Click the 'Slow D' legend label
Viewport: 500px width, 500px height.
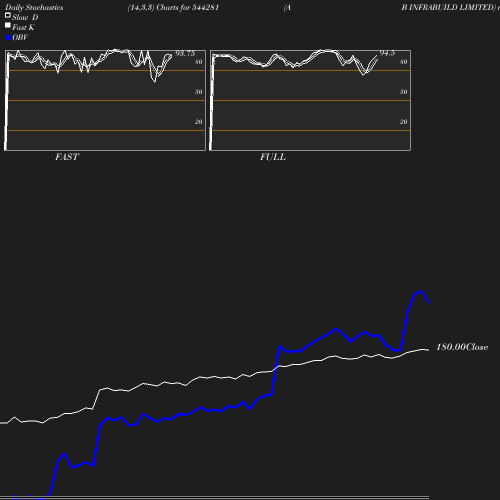point(25,17)
